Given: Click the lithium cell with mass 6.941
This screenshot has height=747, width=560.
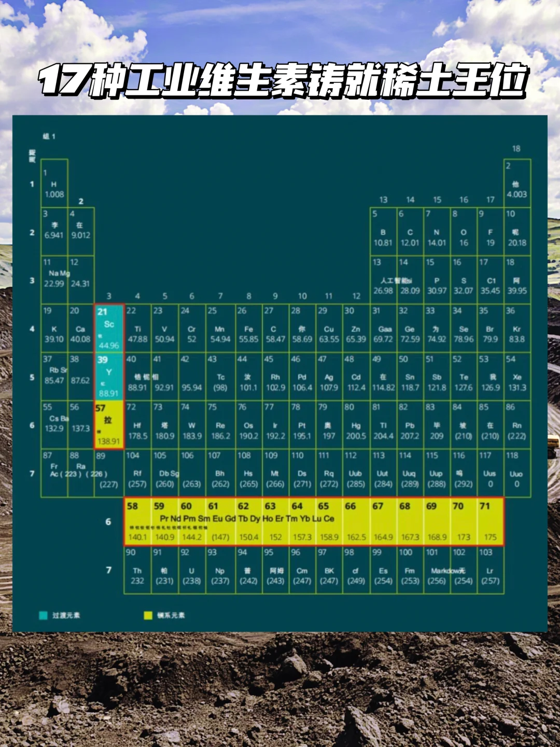Looking at the screenshot, I should (x=54, y=231).
